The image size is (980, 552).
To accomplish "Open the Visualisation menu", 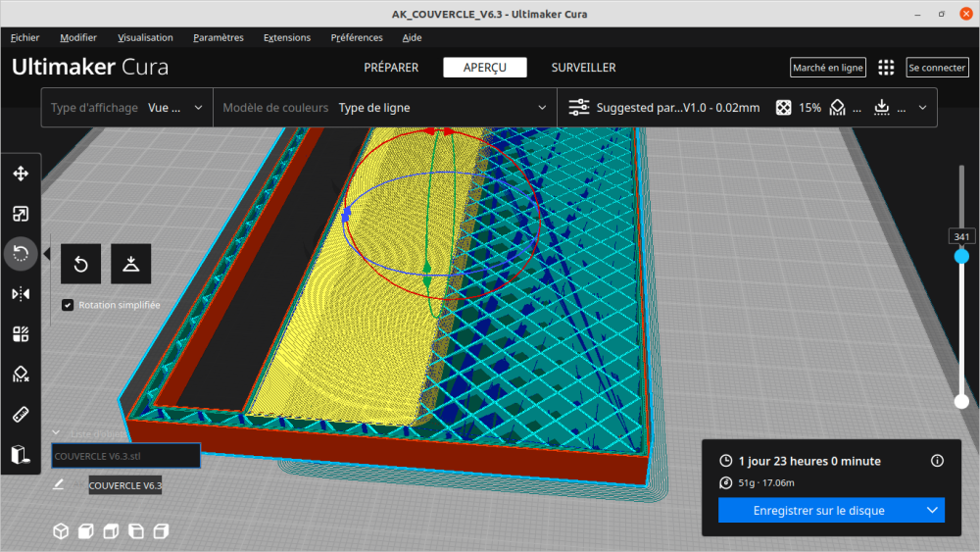I will (x=145, y=37).
